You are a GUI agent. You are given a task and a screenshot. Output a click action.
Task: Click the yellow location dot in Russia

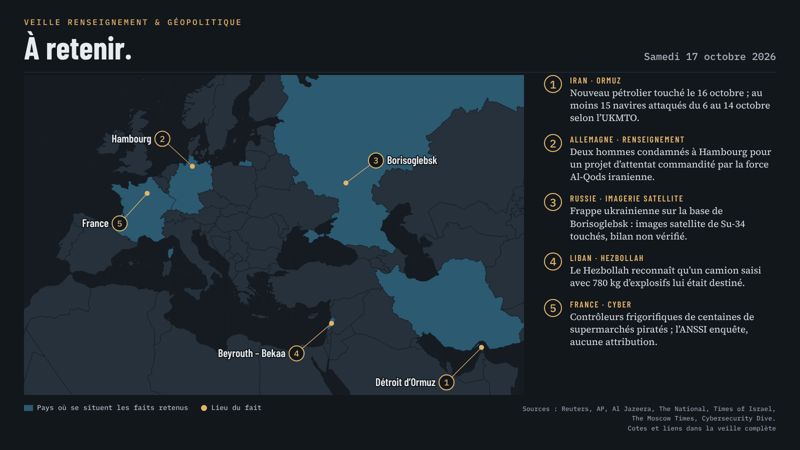tap(346, 183)
